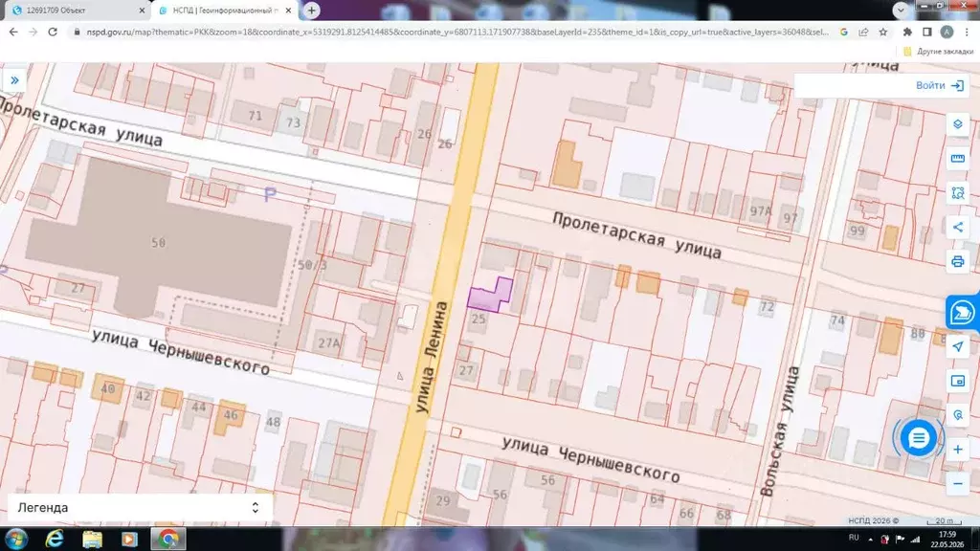The image size is (980, 551).
Task: Open the round chat assistant button
Action: [x=918, y=438]
